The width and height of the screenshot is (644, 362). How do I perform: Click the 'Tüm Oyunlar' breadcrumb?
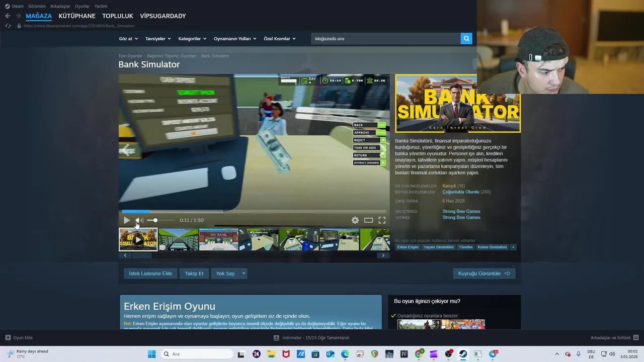[130, 56]
